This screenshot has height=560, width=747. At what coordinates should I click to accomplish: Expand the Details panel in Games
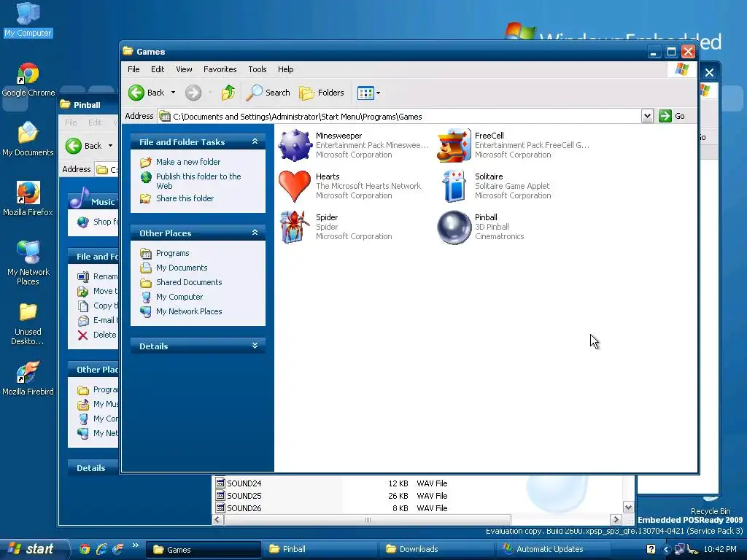(255, 346)
